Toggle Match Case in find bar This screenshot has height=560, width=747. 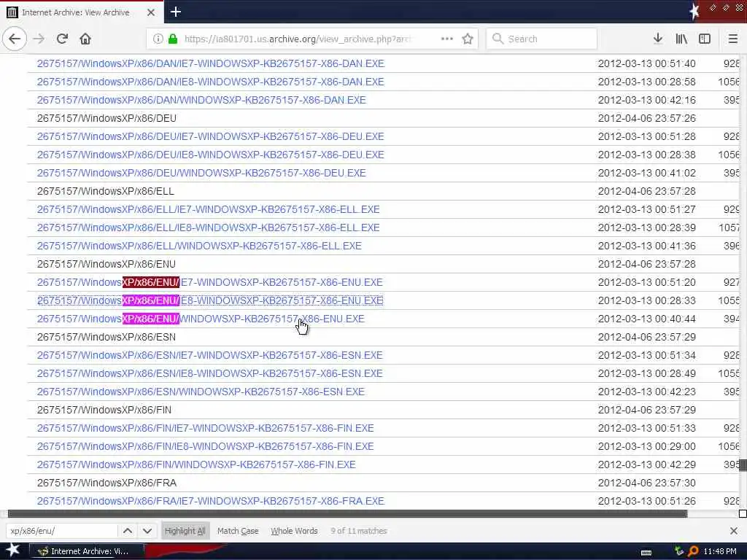click(238, 531)
